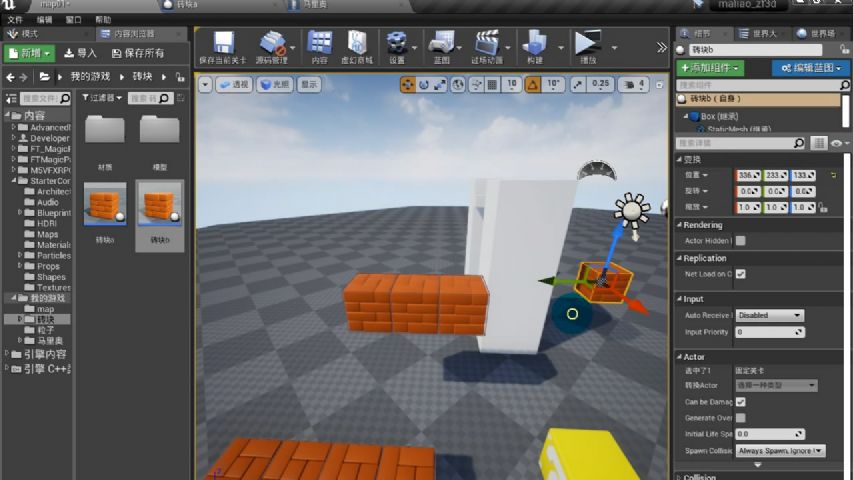Click search icon in details search field

click(799, 143)
